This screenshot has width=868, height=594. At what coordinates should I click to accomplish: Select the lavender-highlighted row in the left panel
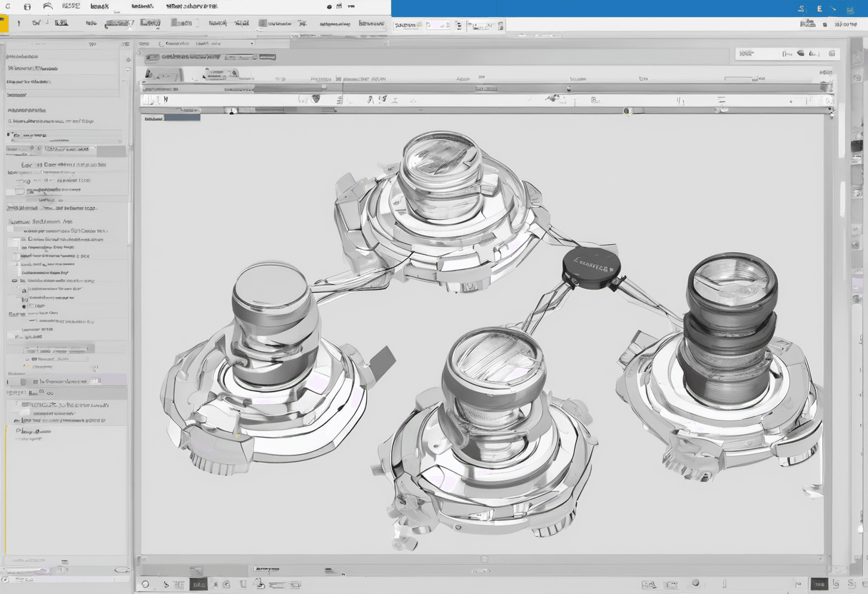(x=66, y=381)
